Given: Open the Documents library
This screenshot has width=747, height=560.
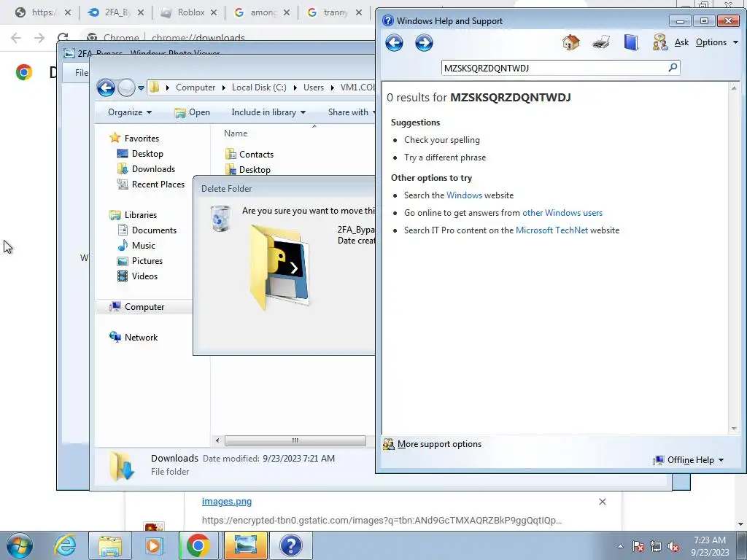Looking at the screenshot, I should pyautogui.click(x=154, y=230).
